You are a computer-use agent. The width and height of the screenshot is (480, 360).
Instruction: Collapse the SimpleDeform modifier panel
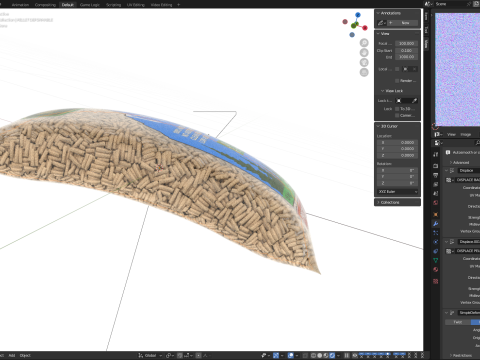446,313
